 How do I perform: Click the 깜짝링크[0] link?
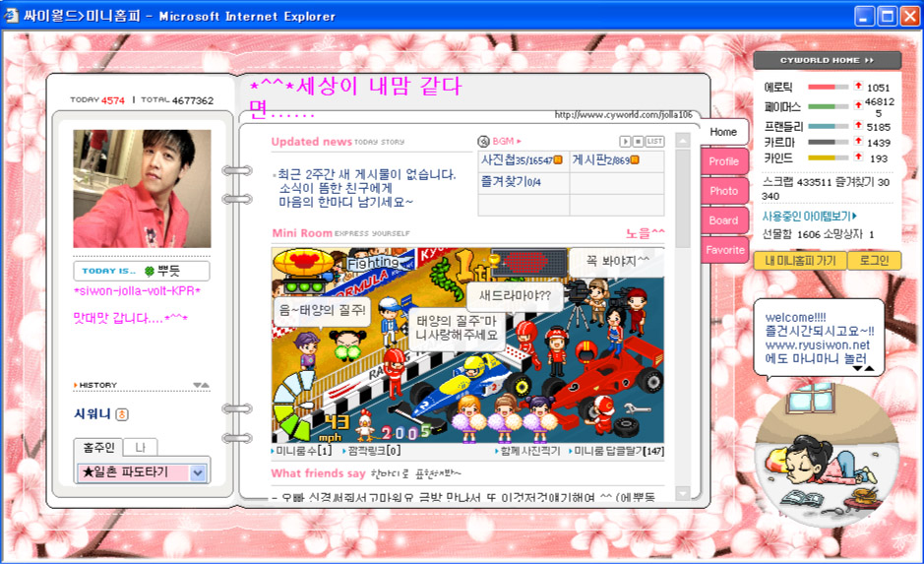[x=373, y=451]
